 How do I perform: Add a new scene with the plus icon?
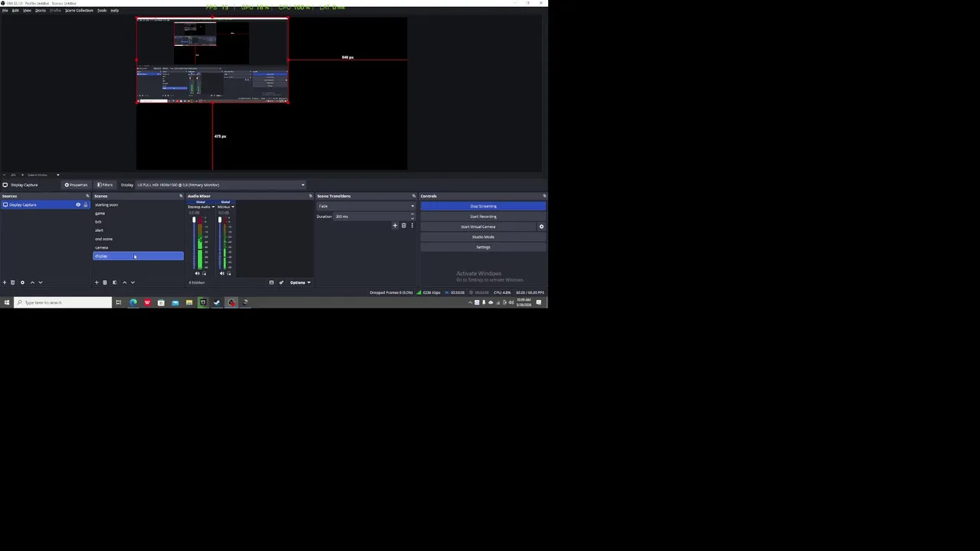(x=96, y=282)
